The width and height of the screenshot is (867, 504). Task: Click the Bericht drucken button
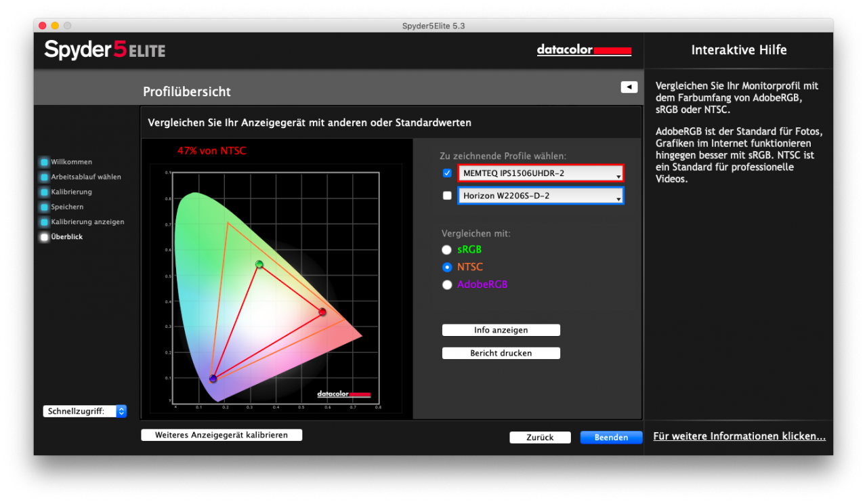click(501, 353)
